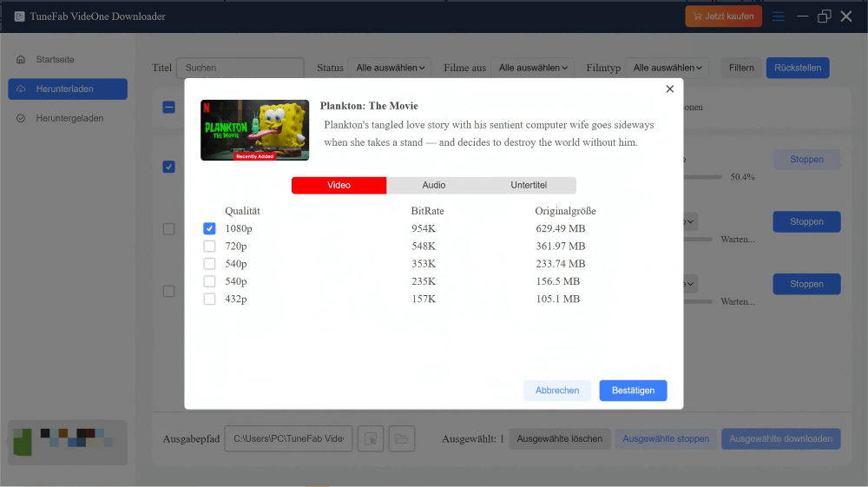This screenshot has width=868, height=487.
Task: Check the 720p quality checkbox
Action: (209, 246)
